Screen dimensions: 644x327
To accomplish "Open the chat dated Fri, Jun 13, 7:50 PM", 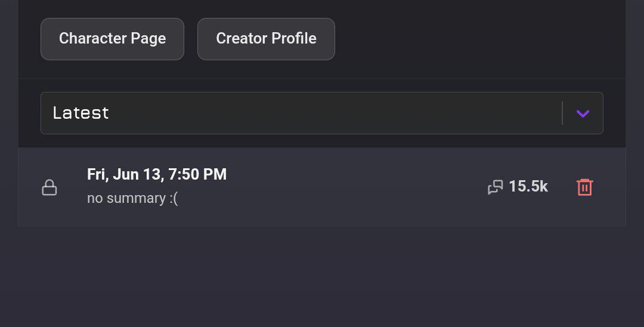I will pos(157,174).
